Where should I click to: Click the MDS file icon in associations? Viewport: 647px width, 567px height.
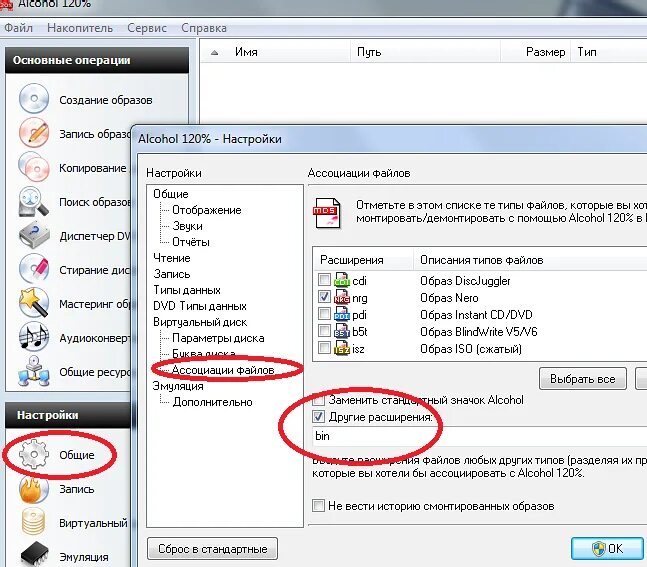point(327,213)
